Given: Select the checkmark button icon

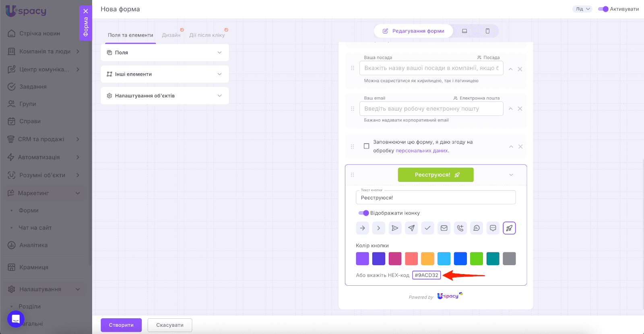Looking at the screenshot, I should click(427, 228).
